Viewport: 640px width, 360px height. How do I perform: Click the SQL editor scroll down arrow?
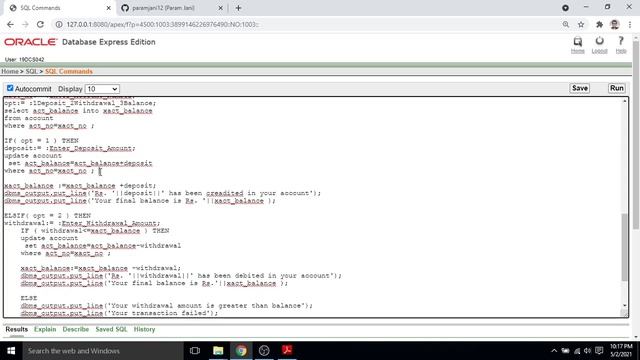624,305
